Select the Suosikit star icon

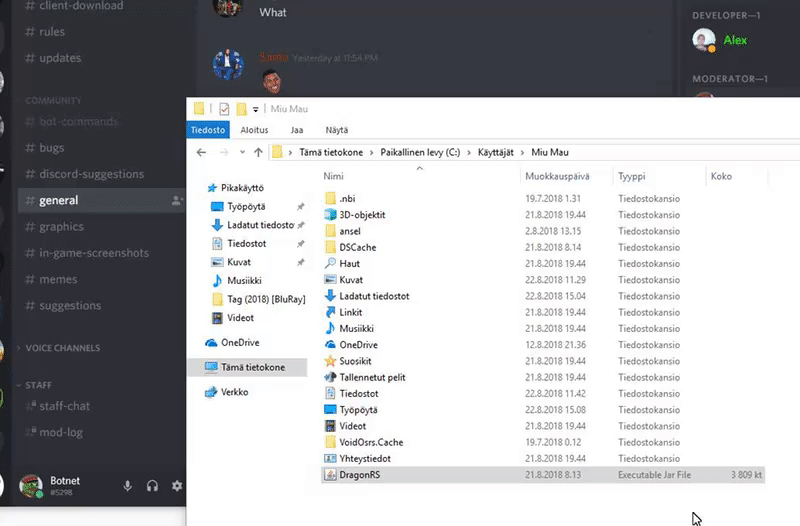(330, 361)
